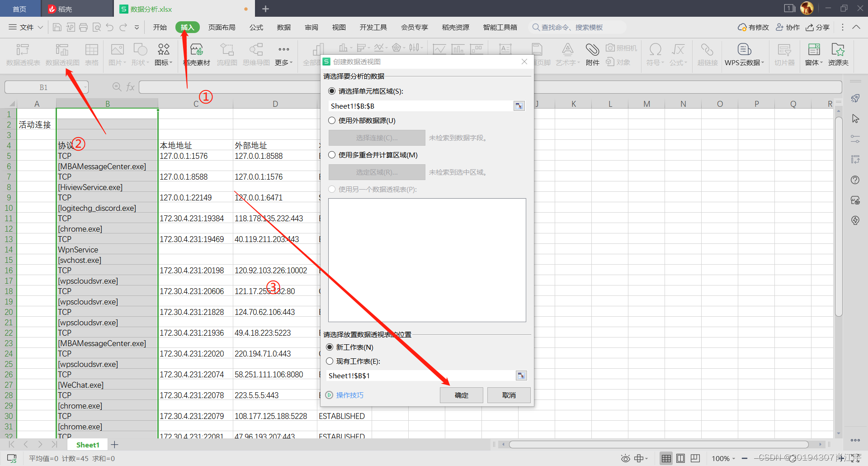868x466 pixels.
Task: Click the help question icon in right sidebar
Action: coord(855,180)
